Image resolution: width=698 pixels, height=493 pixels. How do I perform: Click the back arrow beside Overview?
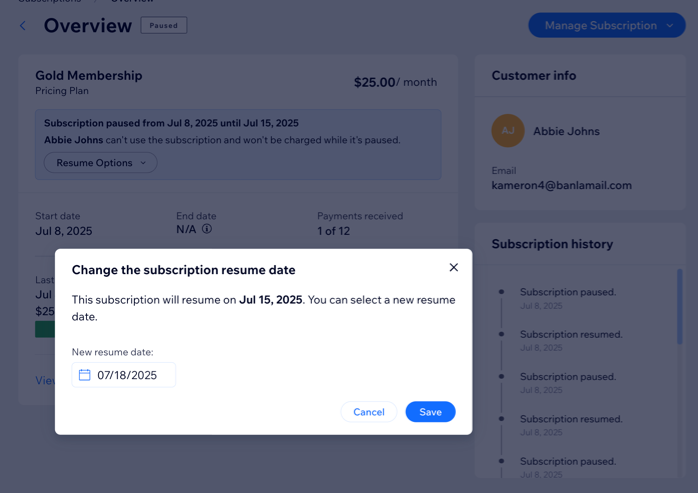[x=23, y=26]
